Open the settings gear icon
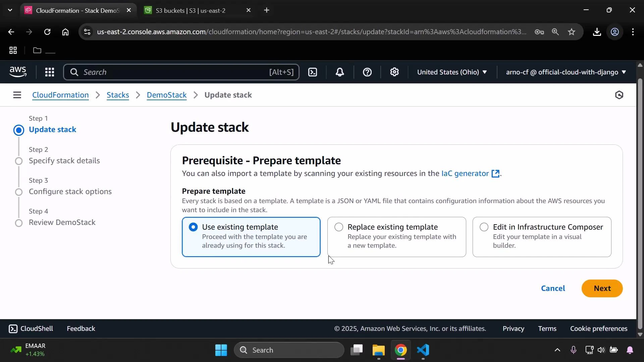This screenshot has height=362, width=644. [x=394, y=72]
